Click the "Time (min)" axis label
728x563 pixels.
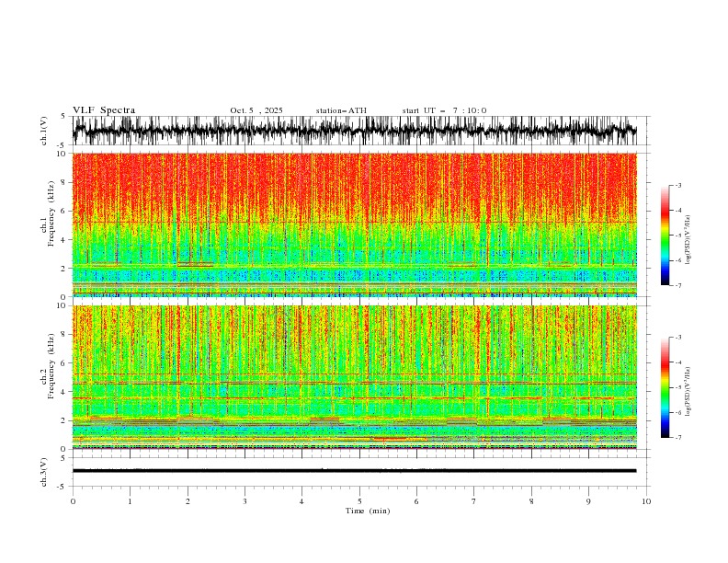coord(368,511)
